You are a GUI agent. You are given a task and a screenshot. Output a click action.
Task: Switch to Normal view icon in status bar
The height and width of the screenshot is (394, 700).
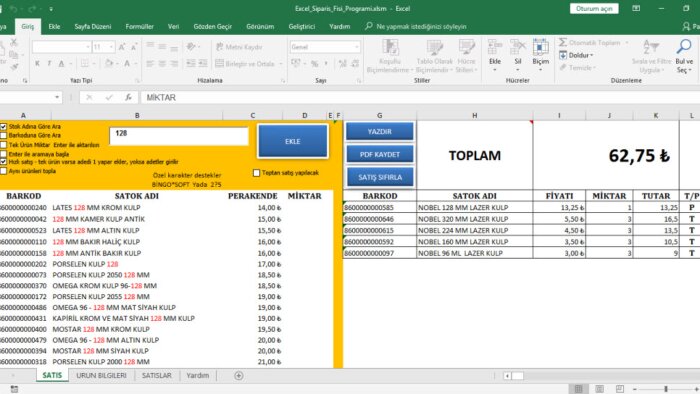(579, 389)
